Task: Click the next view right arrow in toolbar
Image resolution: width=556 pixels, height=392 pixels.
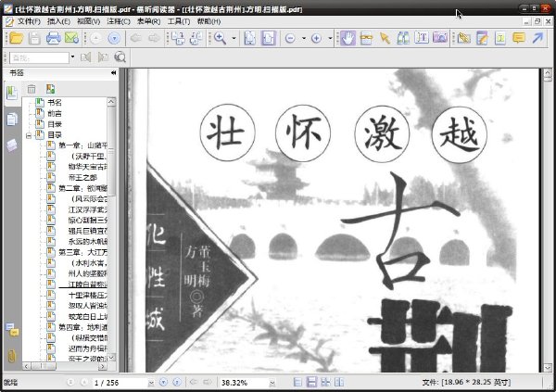Action: coord(154,38)
